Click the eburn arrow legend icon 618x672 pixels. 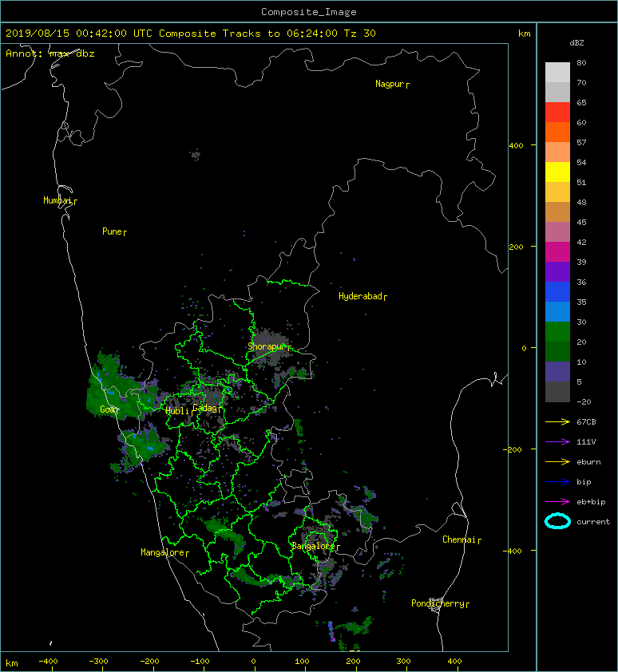point(557,462)
